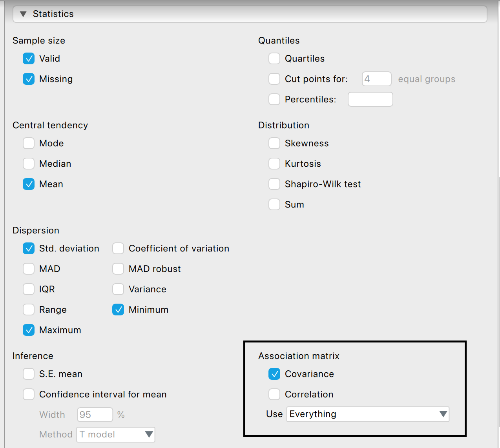
Task: Disable the Missing checkbox
Action: click(29, 79)
